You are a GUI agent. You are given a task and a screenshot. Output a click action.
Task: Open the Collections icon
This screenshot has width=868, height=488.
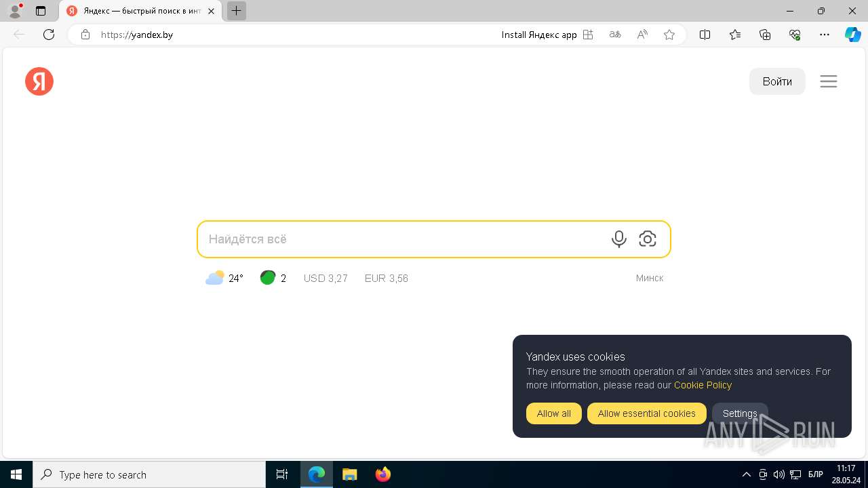click(x=765, y=35)
